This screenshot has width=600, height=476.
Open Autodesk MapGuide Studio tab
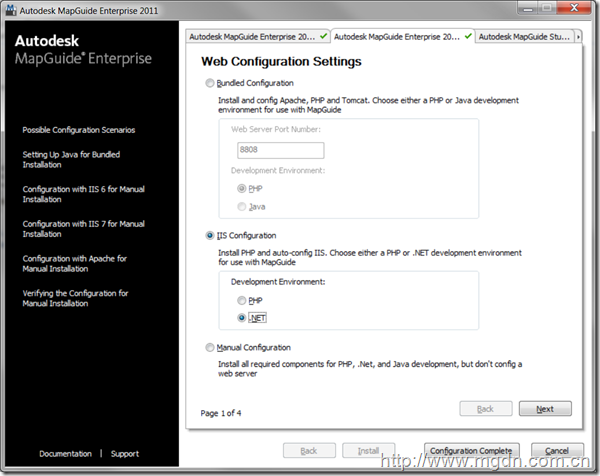(x=524, y=37)
